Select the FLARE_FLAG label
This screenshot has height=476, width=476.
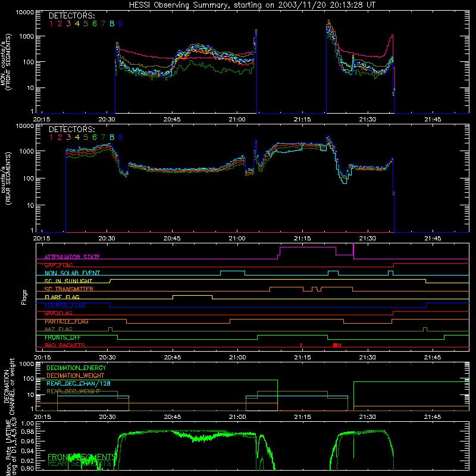(62, 297)
